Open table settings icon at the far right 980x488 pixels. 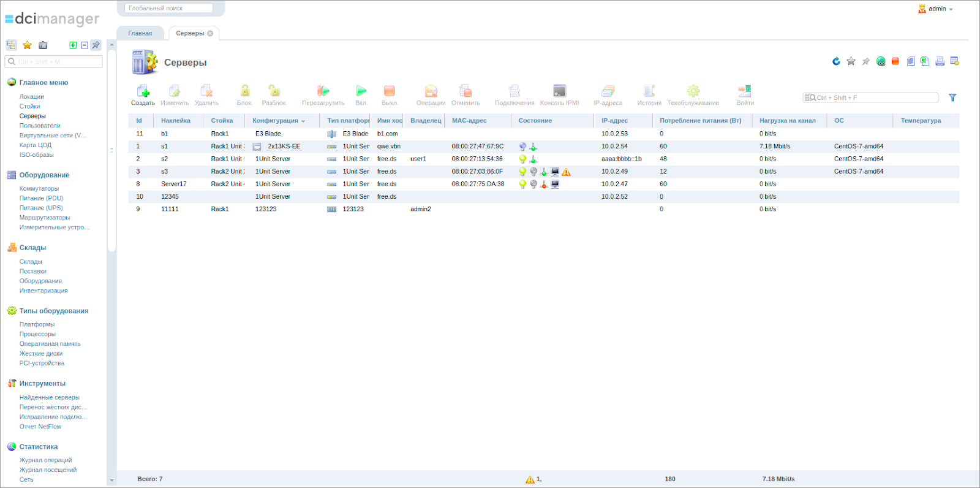(954, 61)
